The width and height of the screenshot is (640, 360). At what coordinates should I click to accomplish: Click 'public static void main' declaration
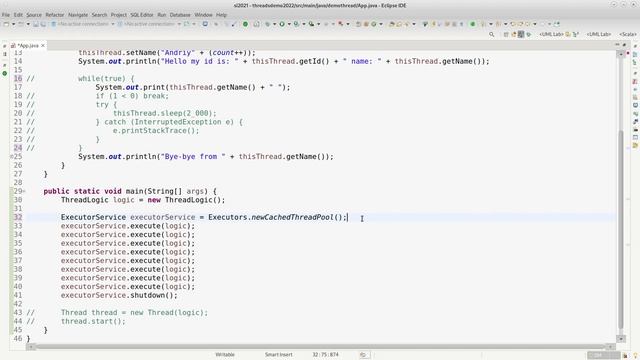130,191
